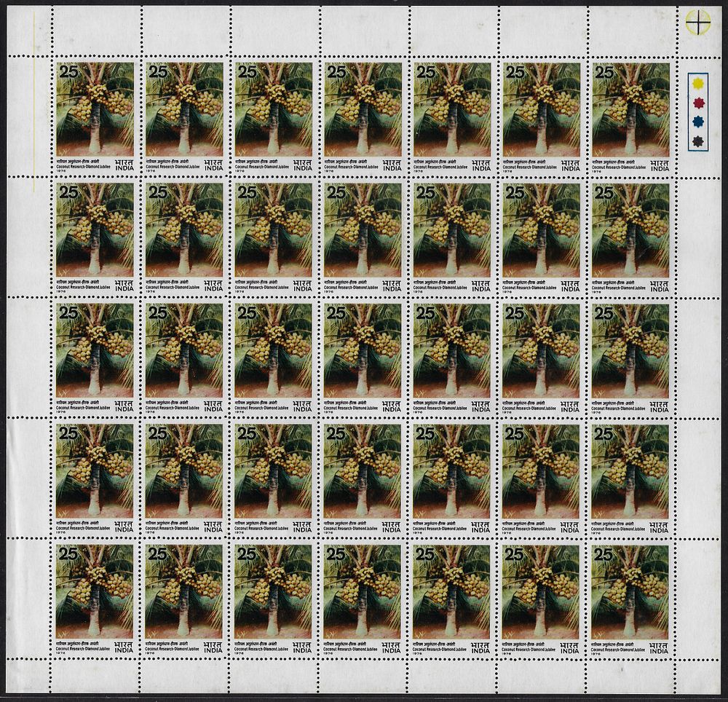Click 'INDIA' text on the top-left stamp

(x=124, y=168)
